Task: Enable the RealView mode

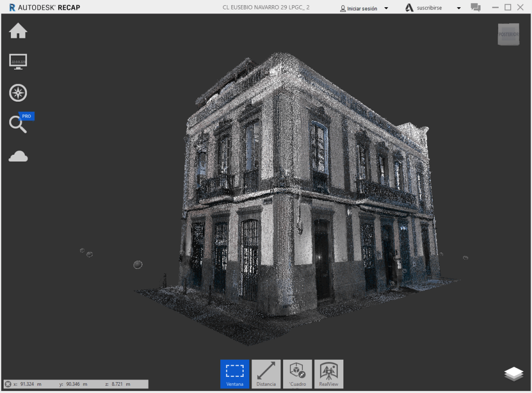Action: (x=328, y=374)
